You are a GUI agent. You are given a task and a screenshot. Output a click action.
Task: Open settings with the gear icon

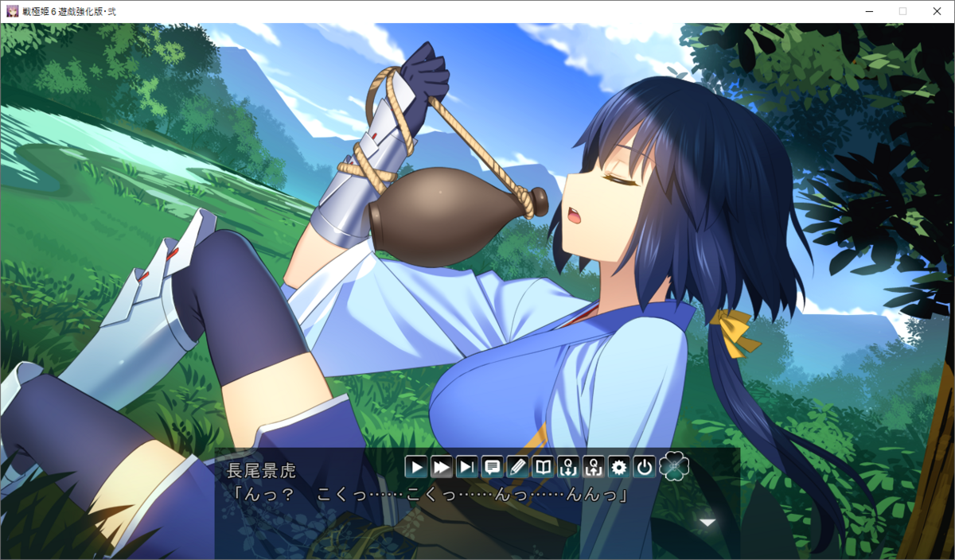[x=618, y=467]
